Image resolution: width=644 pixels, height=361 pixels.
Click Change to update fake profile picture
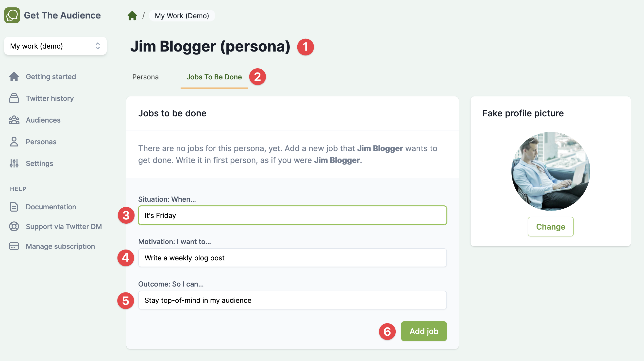pyautogui.click(x=550, y=226)
